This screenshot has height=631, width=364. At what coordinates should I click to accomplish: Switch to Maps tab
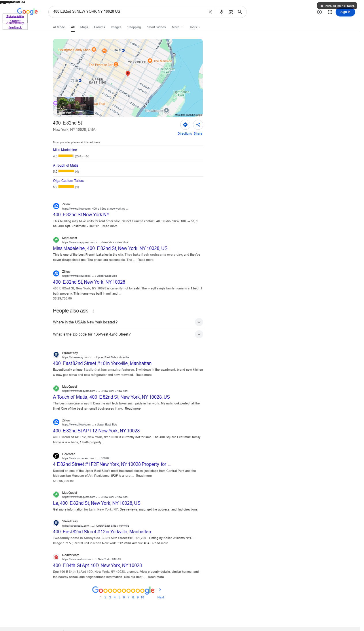click(x=84, y=27)
